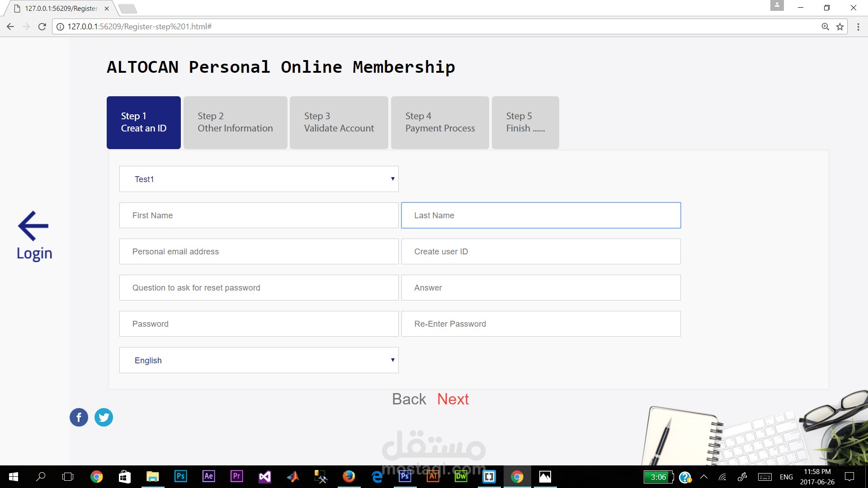Reload the page with the refresh icon
Screen dimensions: 868x488
pos(42,27)
